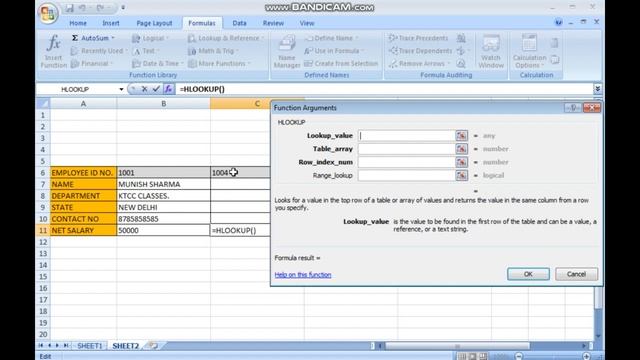This screenshot has width=640, height=360.
Task: Switch to Page Layout tab
Action: [x=154, y=23]
